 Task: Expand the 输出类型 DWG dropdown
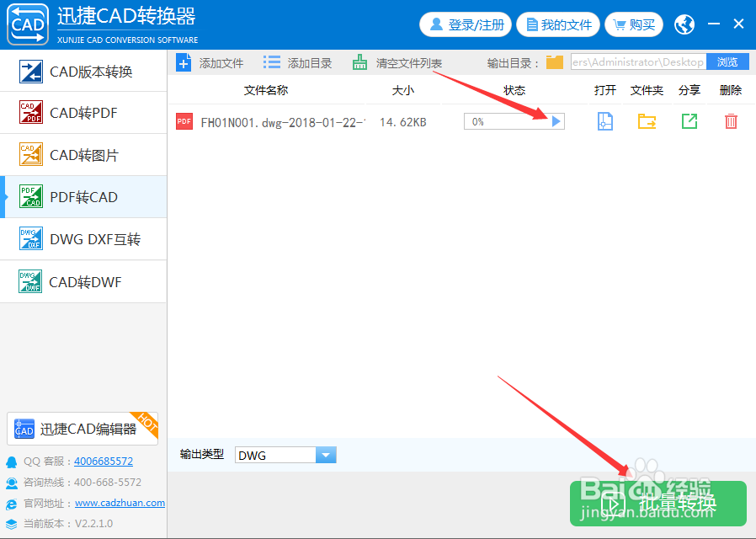pos(326,454)
